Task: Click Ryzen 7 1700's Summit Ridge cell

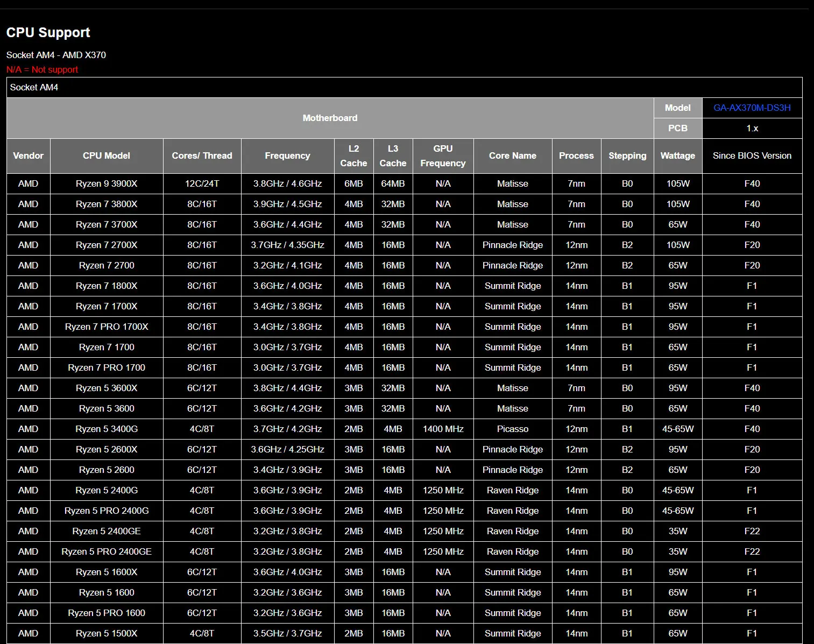Action: 513,347
